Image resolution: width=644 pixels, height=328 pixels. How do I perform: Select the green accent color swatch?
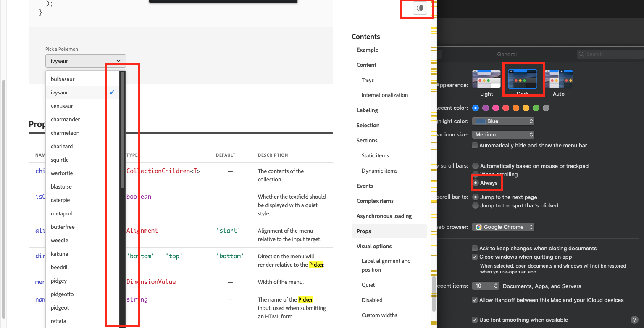536,108
